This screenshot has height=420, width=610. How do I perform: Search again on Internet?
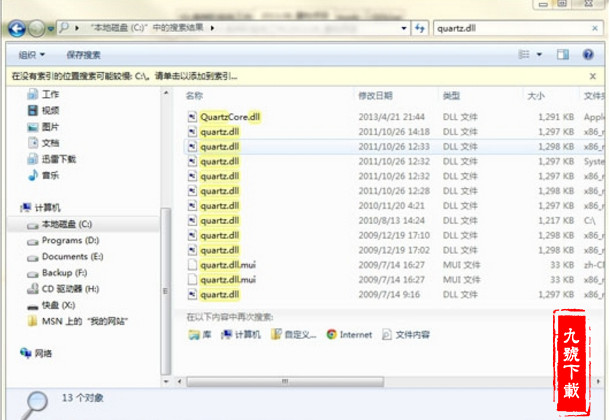(349, 335)
